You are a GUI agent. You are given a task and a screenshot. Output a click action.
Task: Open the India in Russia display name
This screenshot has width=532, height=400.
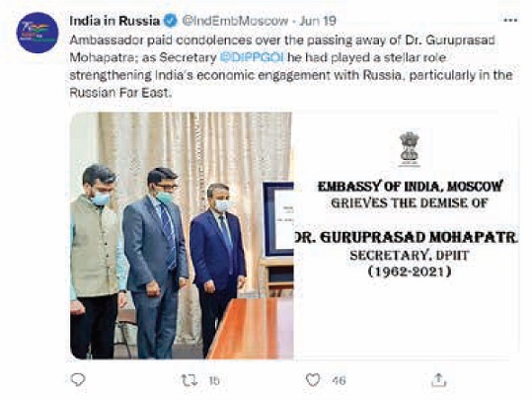pyautogui.click(x=114, y=21)
